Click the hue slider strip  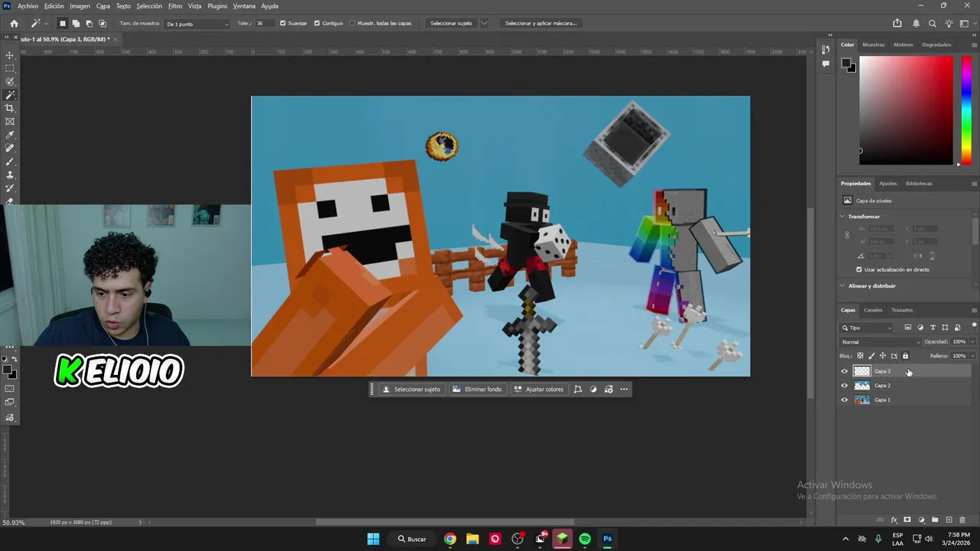(x=967, y=109)
